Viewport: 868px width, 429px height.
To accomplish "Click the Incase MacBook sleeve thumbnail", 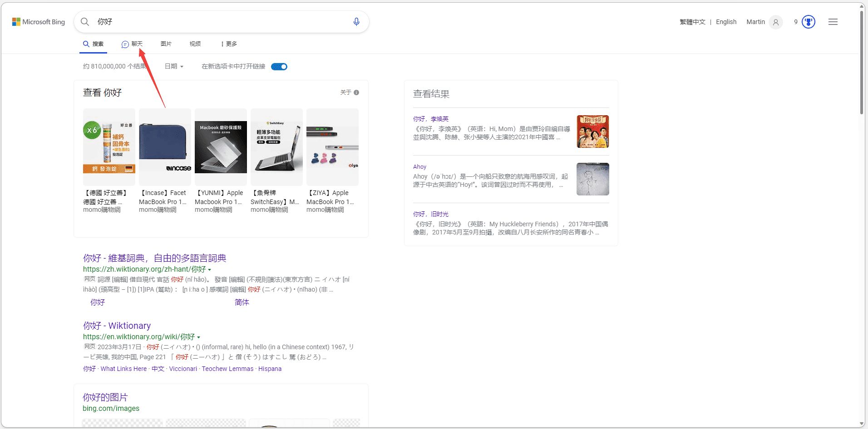I will (164, 146).
